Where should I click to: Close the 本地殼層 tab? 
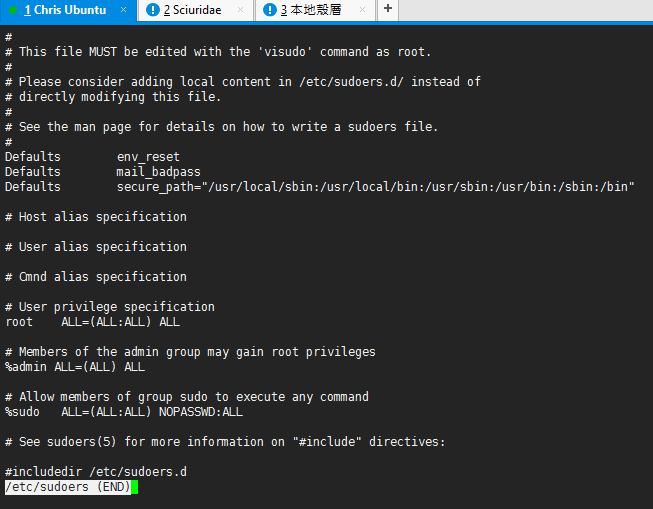point(360,10)
